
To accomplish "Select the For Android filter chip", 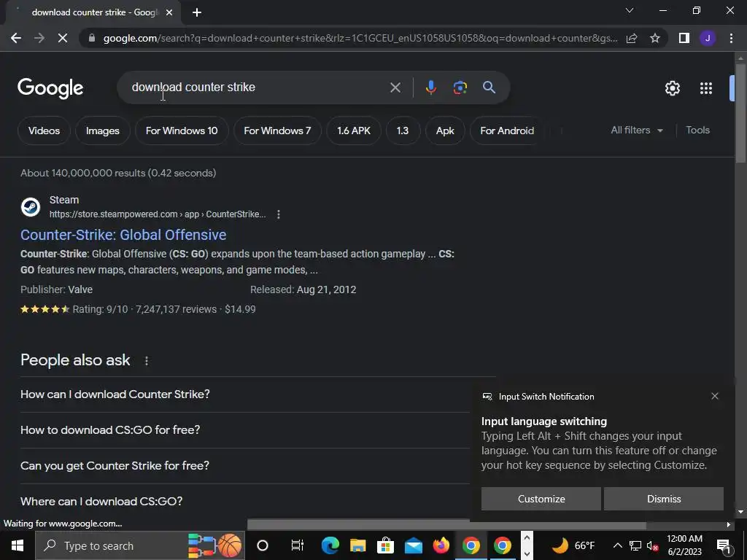I will pyautogui.click(x=507, y=131).
